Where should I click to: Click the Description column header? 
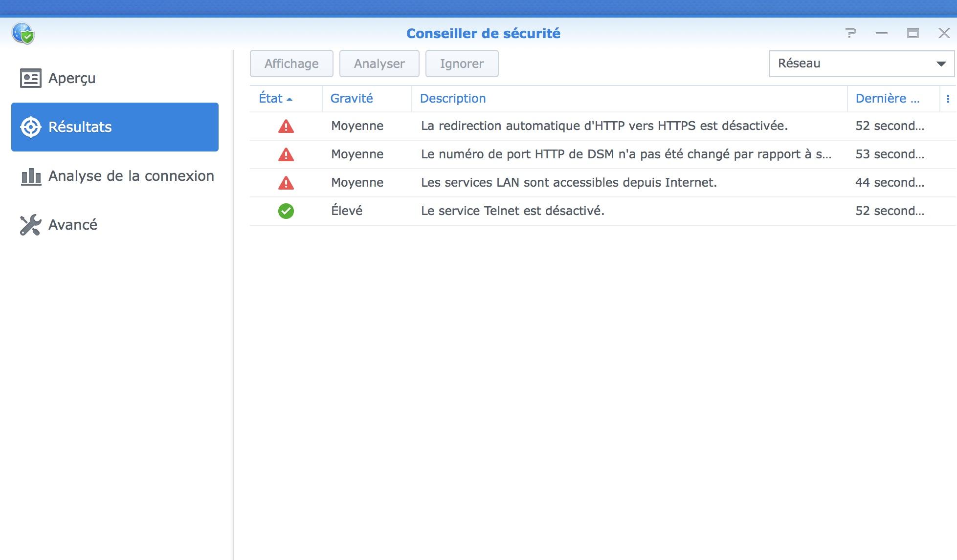[453, 99]
